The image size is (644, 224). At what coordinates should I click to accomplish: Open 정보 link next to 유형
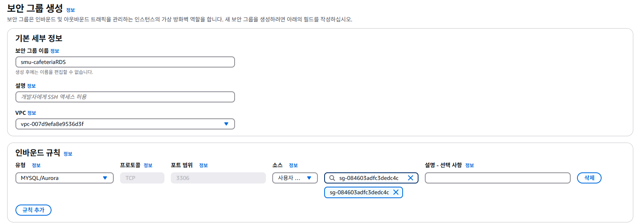36,166
